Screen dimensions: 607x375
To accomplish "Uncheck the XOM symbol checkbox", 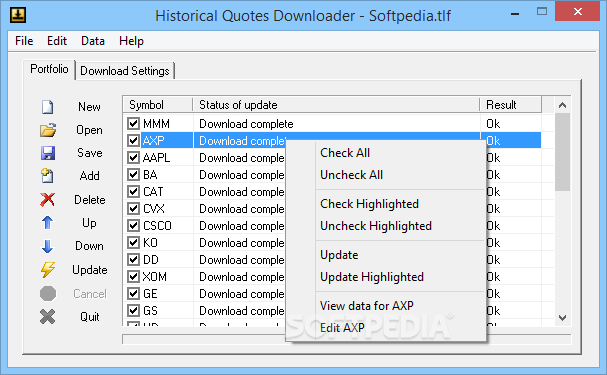I will [134, 277].
